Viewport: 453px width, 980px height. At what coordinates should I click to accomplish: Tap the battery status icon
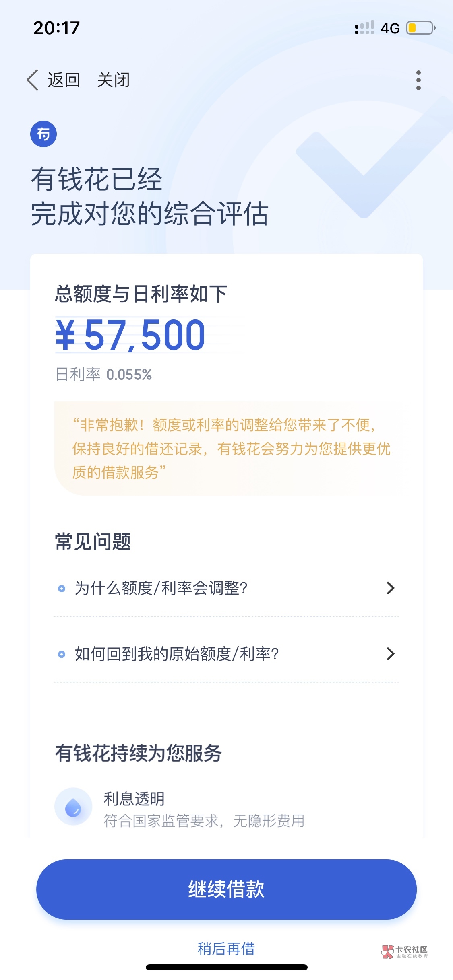tap(420, 28)
